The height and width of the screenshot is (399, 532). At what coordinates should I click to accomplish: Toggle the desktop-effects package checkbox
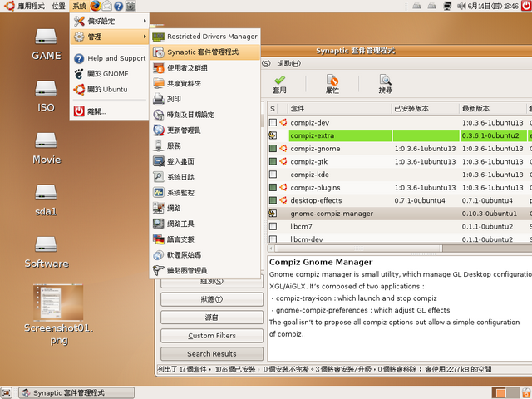click(273, 200)
